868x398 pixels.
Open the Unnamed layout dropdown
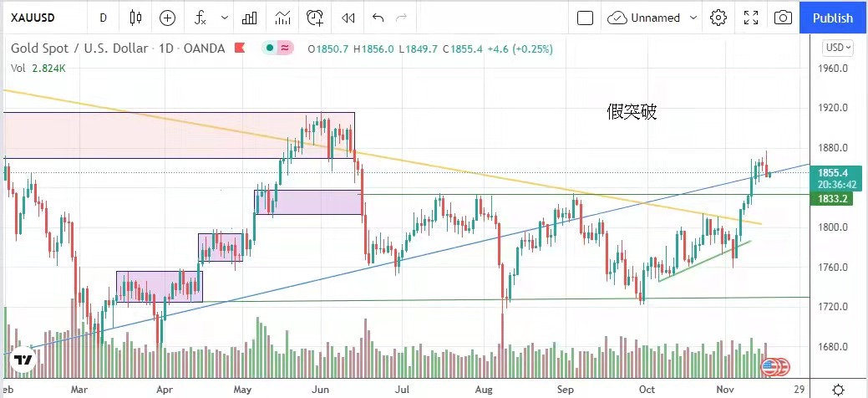coord(653,18)
